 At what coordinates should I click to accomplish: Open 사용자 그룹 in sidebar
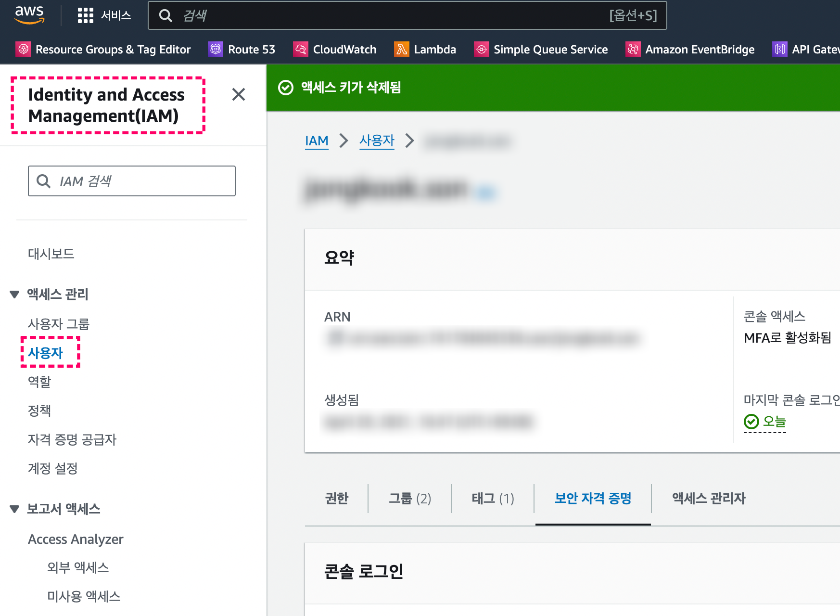[x=59, y=324]
